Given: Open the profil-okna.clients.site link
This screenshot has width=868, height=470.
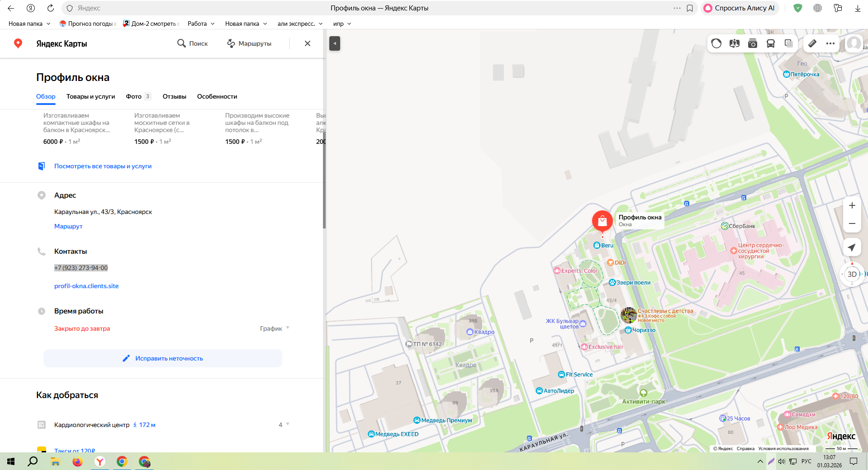Looking at the screenshot, I should coord(86,286).
